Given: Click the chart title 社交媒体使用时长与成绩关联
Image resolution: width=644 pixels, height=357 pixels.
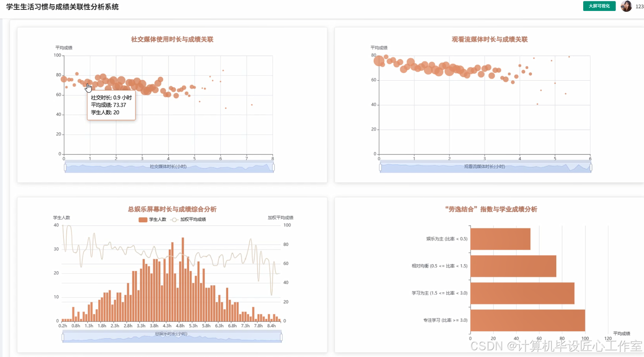Looking at the screenshot, I should tap(172, 39).
